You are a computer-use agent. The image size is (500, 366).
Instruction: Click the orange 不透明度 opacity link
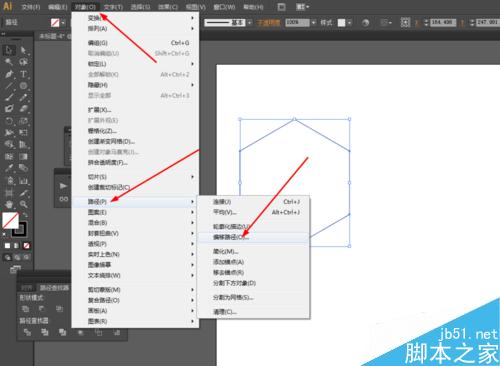coord(269,23)
